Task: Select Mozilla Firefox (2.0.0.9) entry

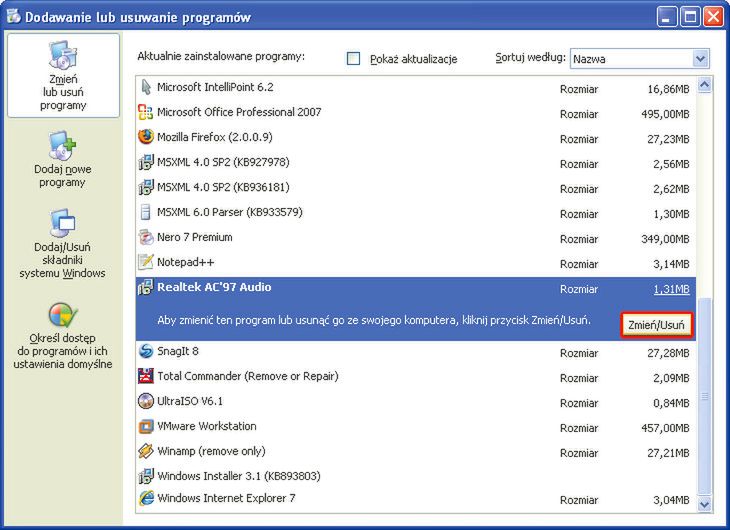Action: [416, 137]
